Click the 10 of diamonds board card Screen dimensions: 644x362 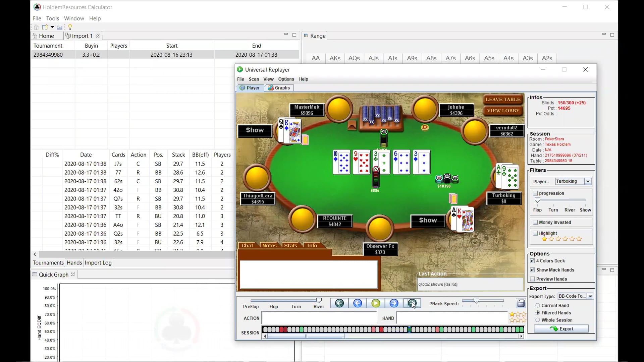pyautogui.click(x=341, y=162)
